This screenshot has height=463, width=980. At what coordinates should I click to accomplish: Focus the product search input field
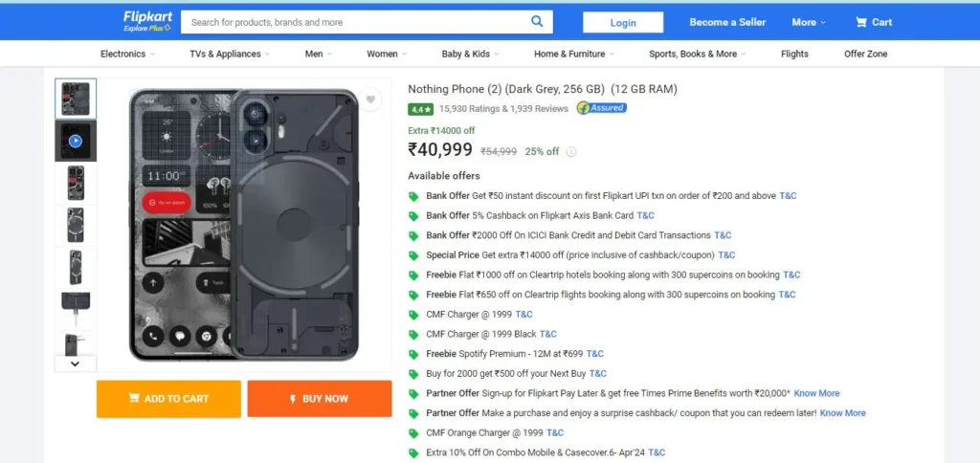point(355,22)
